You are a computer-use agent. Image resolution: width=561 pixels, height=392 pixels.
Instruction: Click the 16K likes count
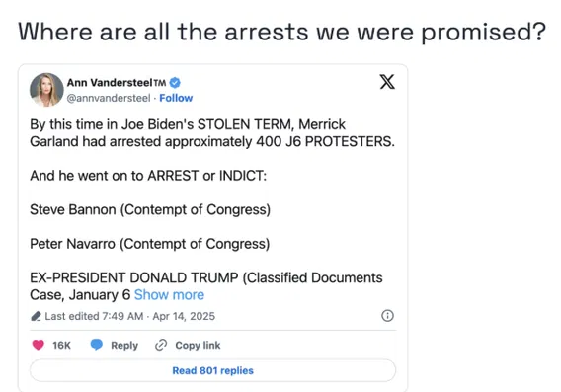tap(61, 346)
